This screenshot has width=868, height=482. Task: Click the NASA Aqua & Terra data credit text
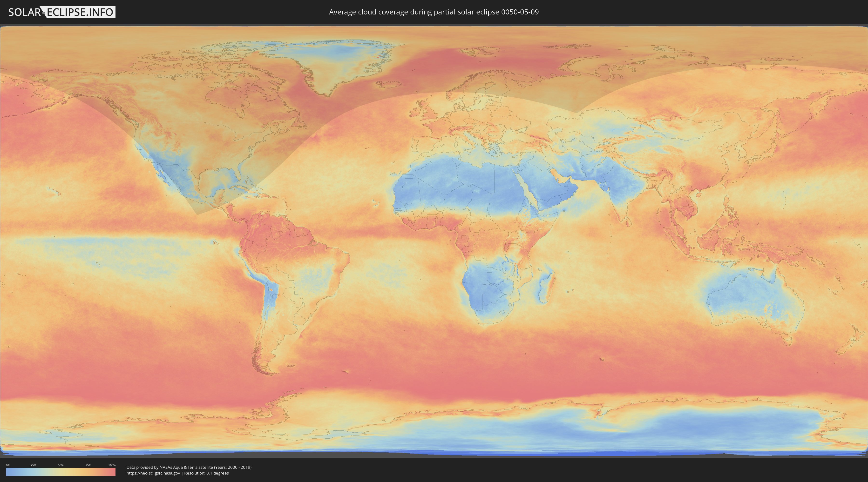[x=189, y=467]
